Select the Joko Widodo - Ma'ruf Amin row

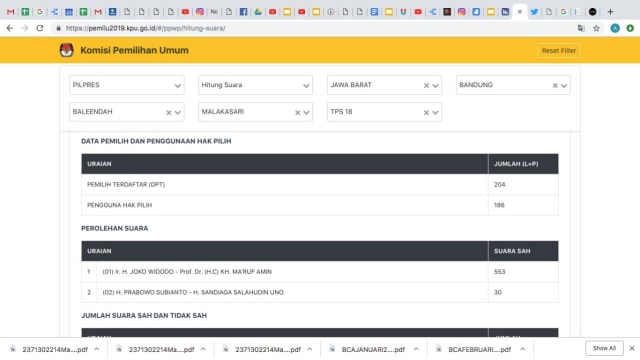tap(320, 271)
